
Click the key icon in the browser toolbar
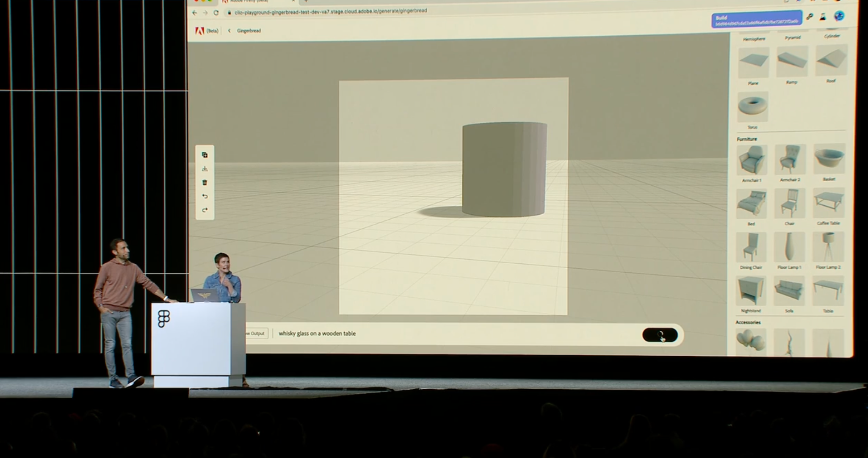pos(810,17)
